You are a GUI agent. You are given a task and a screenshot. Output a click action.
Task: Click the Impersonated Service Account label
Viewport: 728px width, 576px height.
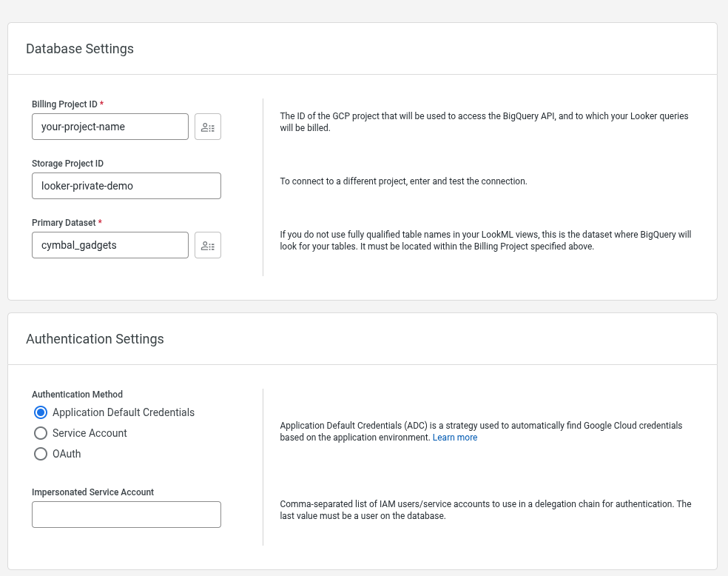(92, 492)
